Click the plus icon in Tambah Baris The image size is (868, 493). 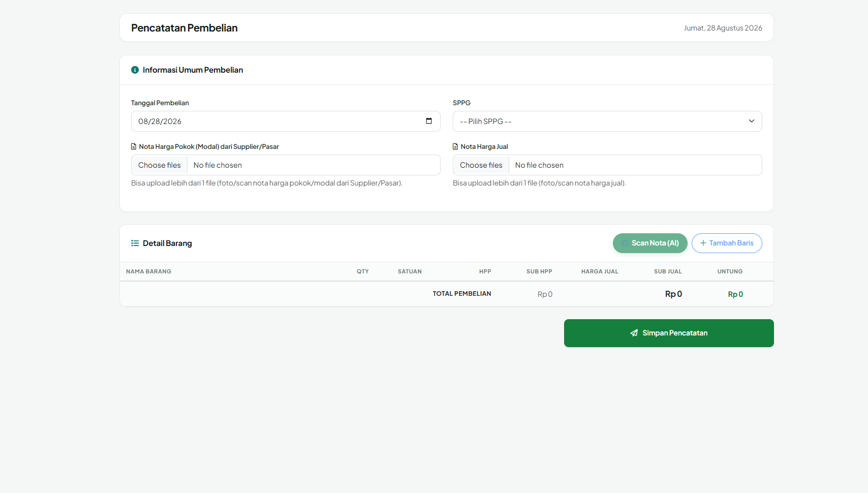tap(703, 243)
